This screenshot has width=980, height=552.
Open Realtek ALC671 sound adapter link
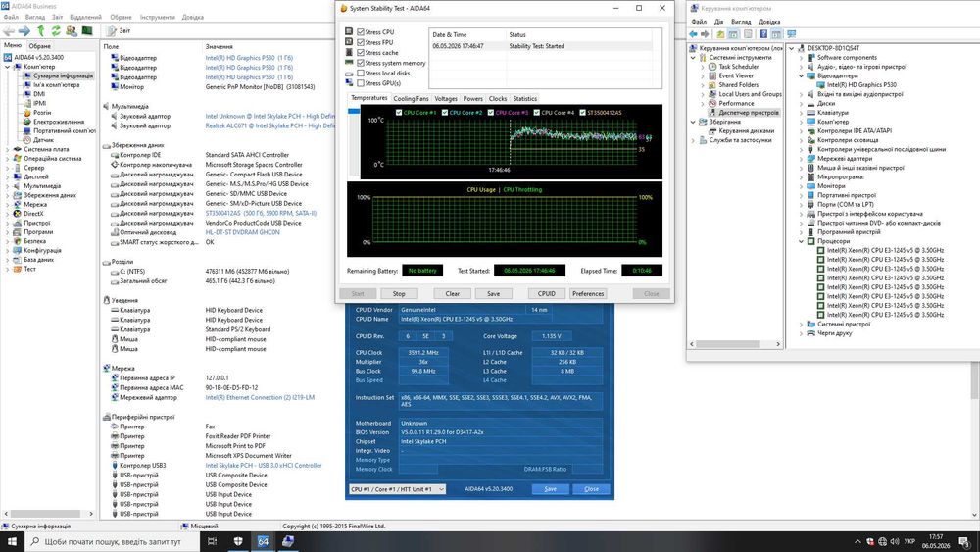point(270,125)
